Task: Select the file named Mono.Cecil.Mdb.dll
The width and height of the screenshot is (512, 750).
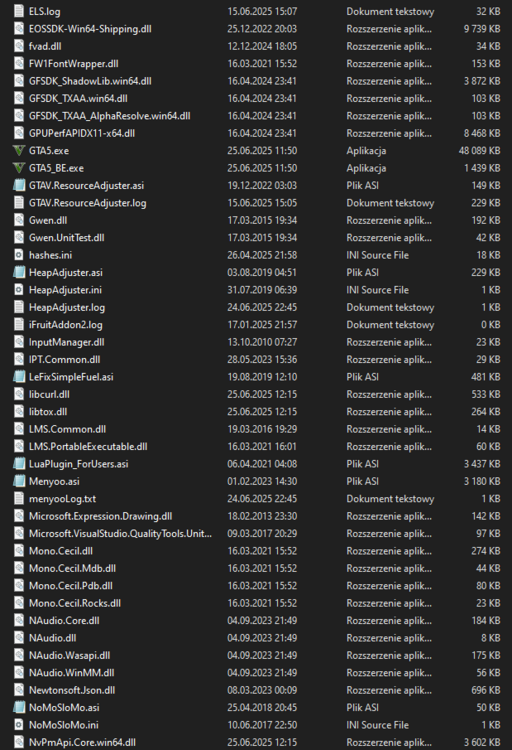Action: click(x=72, y=568)
